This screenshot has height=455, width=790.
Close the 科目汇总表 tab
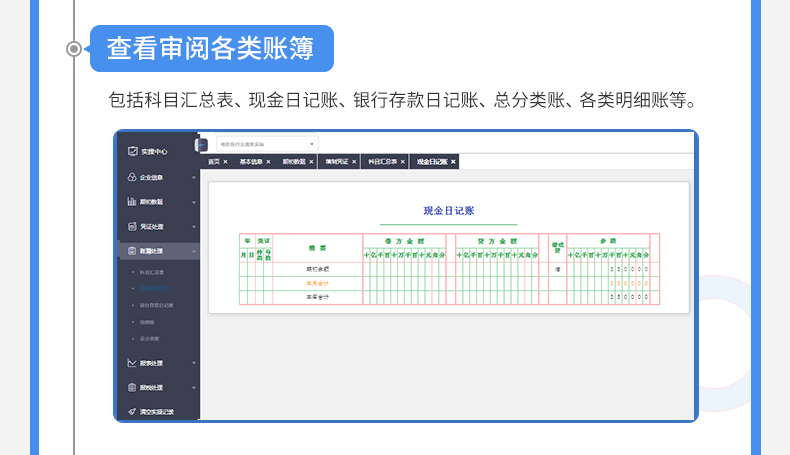click(x=403, y=162)
